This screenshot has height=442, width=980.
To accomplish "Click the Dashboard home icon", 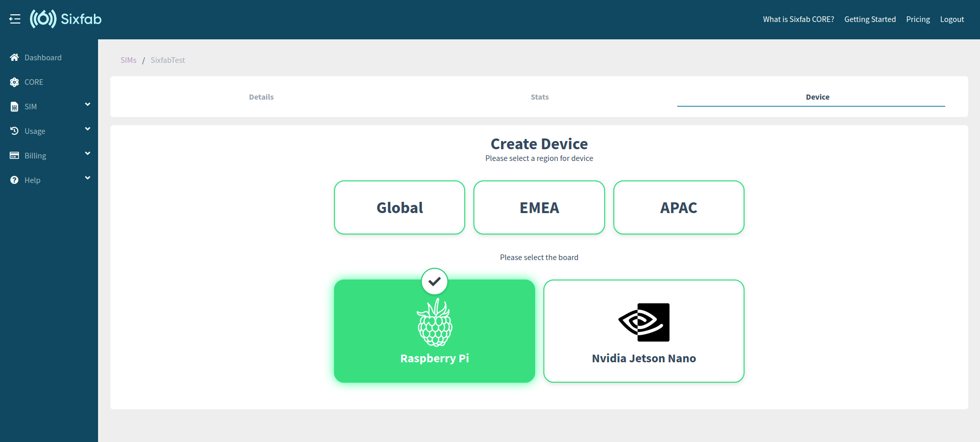I will pyautogui.click(x=14, y=57).
